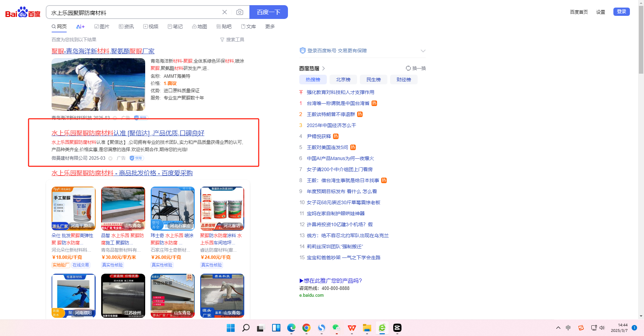
Task: Show hidden system tray icons
Action: pyautogui.click(x=558, y=328)
